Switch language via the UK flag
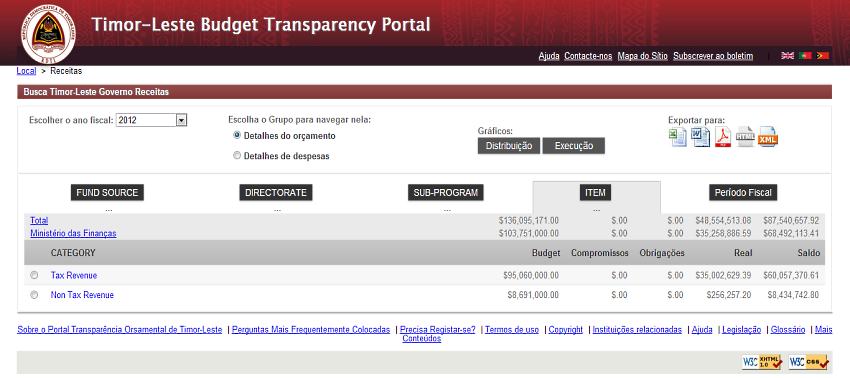Image resolution: width=850 pixels, height=378 pixels. (787, 56)
